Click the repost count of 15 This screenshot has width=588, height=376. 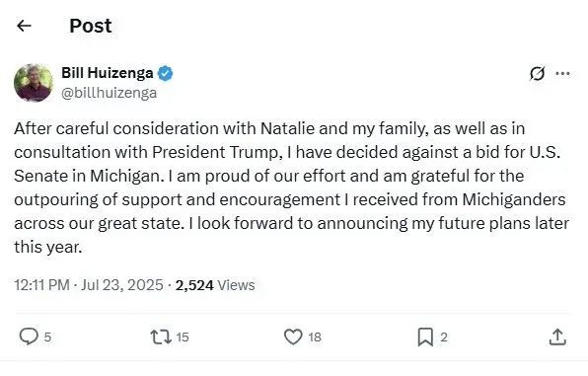183,337
